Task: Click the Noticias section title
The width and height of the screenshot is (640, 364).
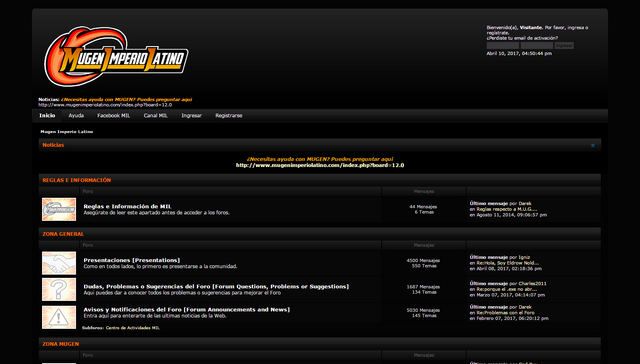Action: coord(53,145)
